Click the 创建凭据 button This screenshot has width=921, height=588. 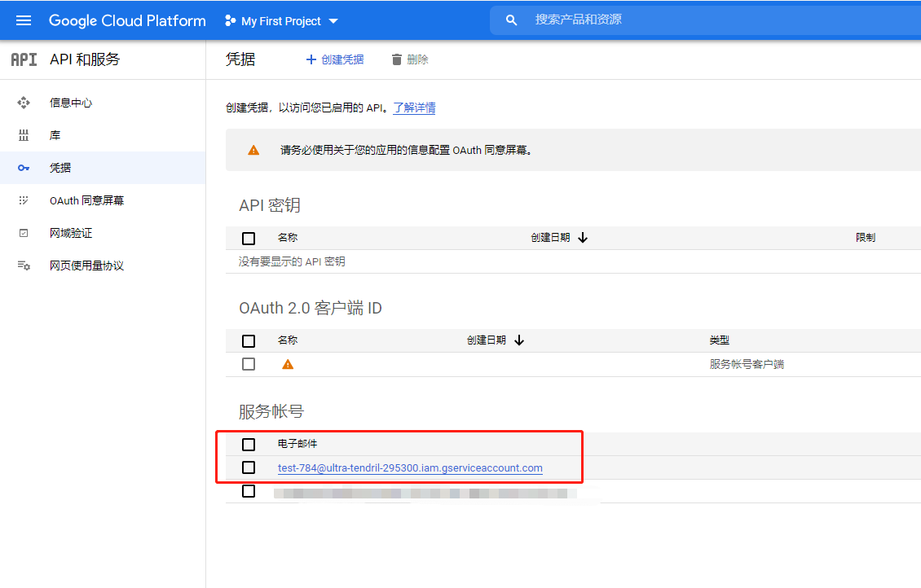335,59
